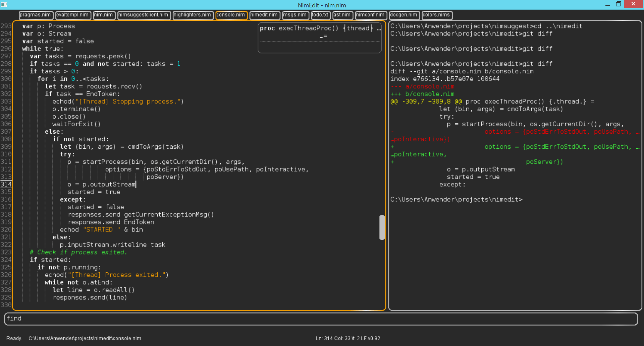Click the "STARTED " string literal

pos(102,230)
